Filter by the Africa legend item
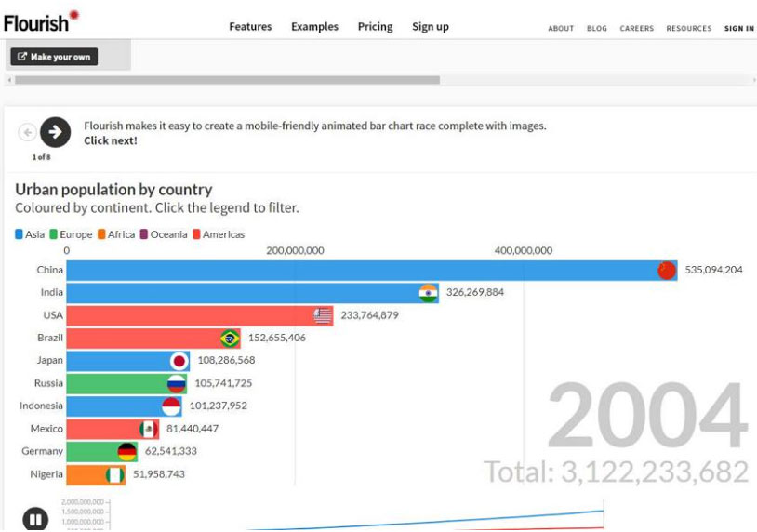The image size is (757, 532). pyautogui.click(x=116, y=234)
